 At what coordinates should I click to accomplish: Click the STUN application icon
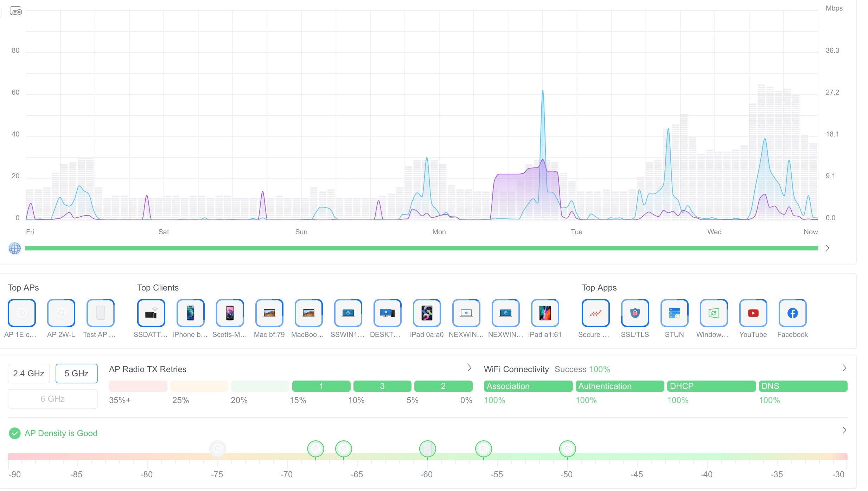[x=674, y=313]
